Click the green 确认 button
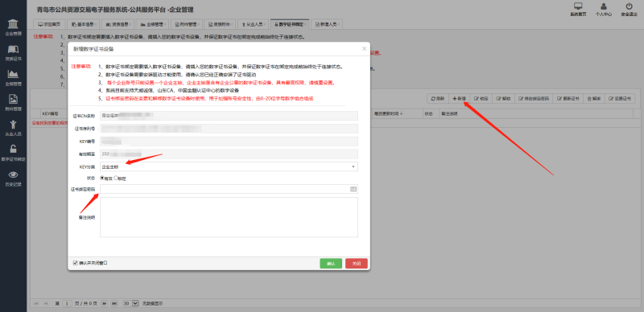644x312 pixels. (331, 264)
